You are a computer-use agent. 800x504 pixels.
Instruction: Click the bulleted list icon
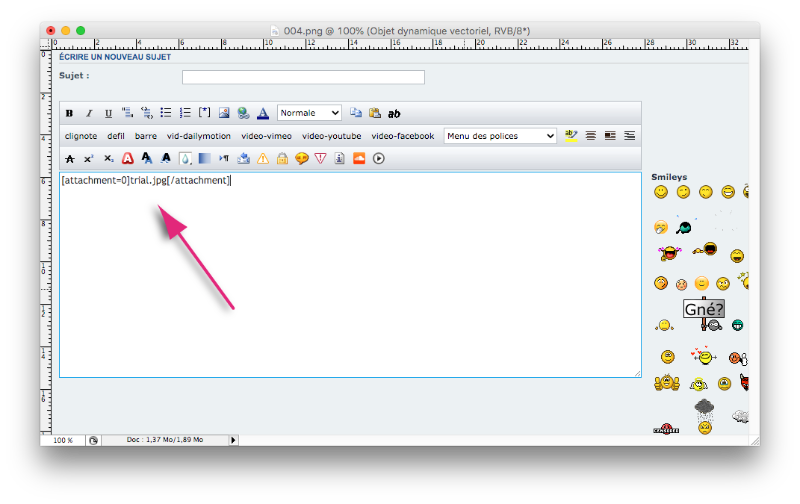pos(166,113)
